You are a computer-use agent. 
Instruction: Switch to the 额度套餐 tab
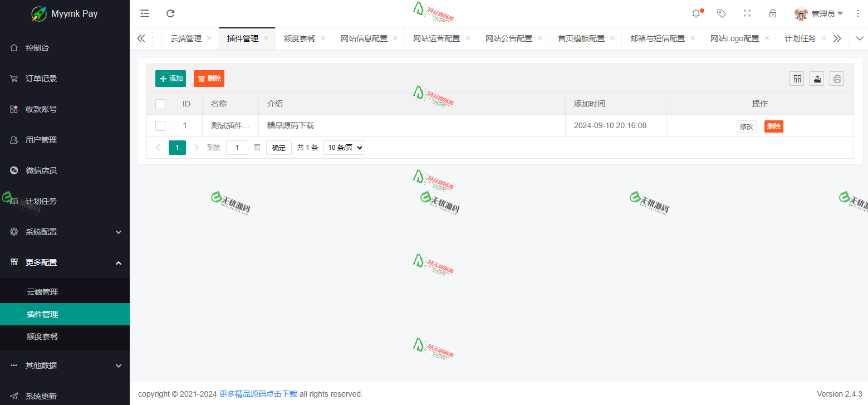[x=300, y=38]
